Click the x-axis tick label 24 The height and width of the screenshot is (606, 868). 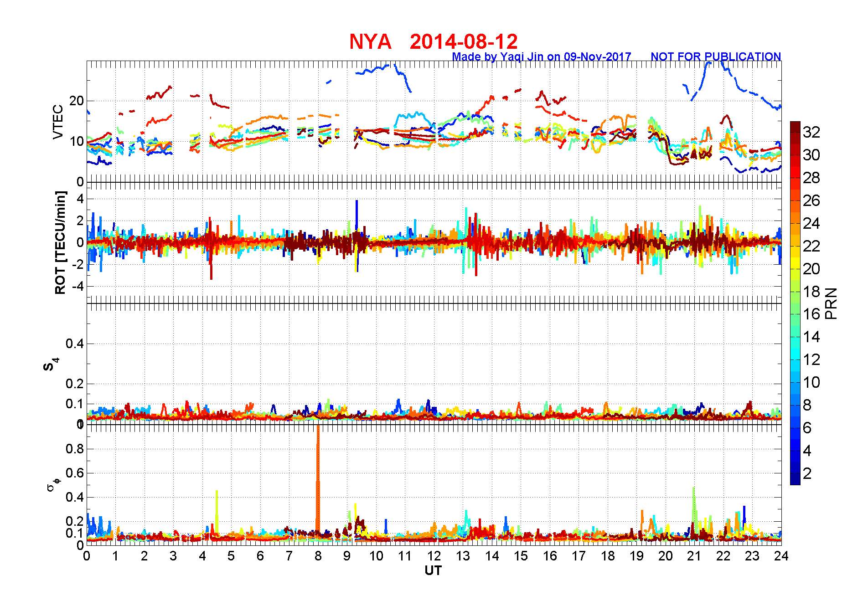coord(781,556)
